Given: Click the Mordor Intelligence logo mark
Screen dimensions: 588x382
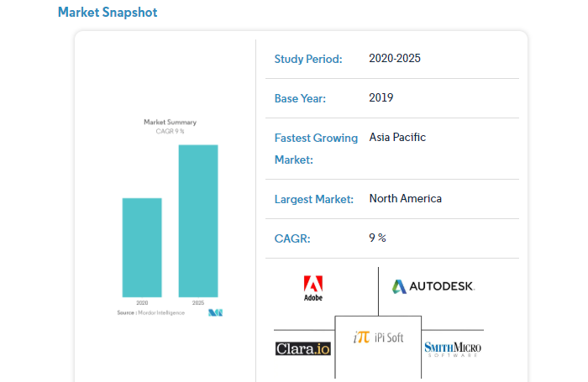Looking at the screenshot, I should coord(215,312).
